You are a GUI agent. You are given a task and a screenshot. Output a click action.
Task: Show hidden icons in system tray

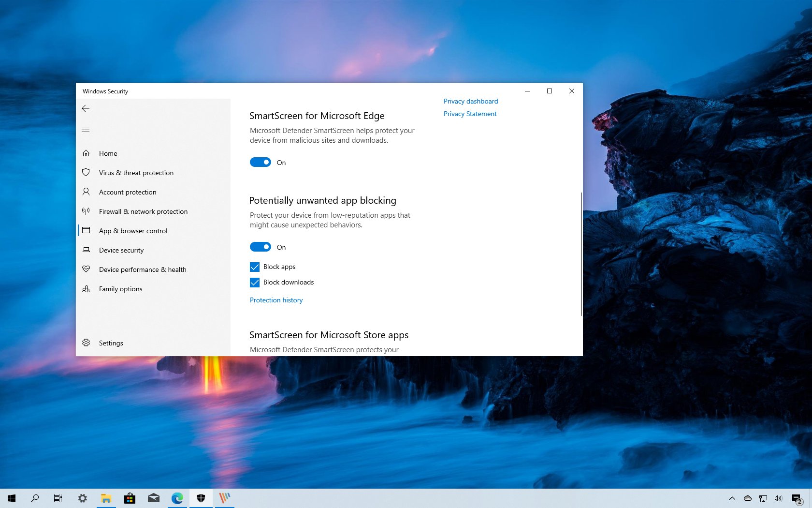point(732,498)
